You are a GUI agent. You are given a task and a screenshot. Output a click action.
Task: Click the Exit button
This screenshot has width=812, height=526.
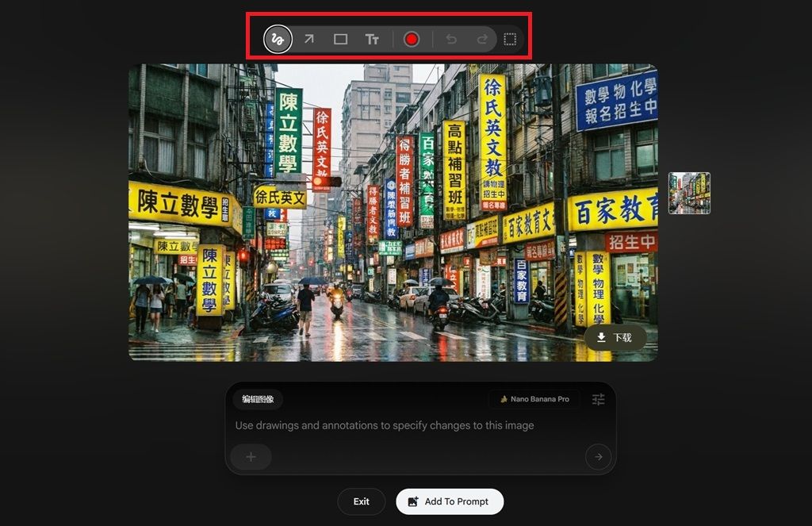[362, 501]
